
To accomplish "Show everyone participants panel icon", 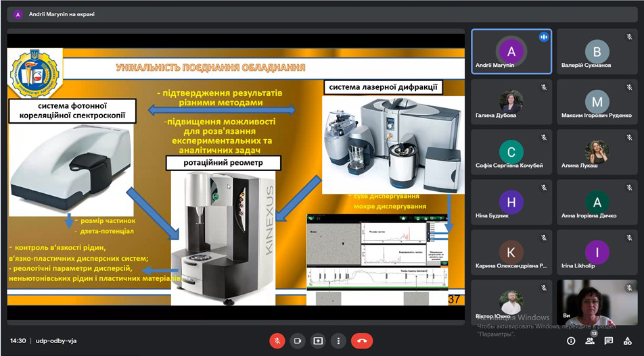I will point(590,341).
